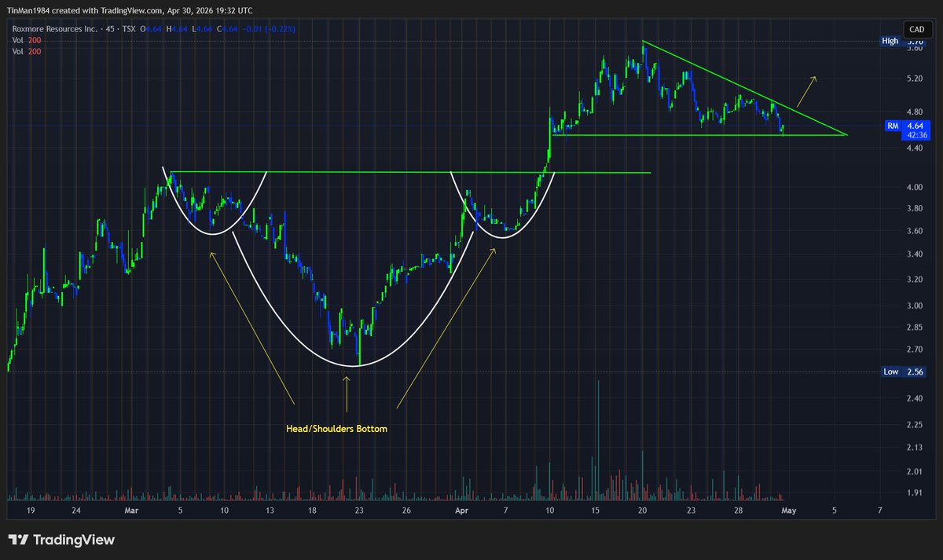The image size is (943, 560).
Task: Click the 1.91 price axis label
Action: [915, 492]
